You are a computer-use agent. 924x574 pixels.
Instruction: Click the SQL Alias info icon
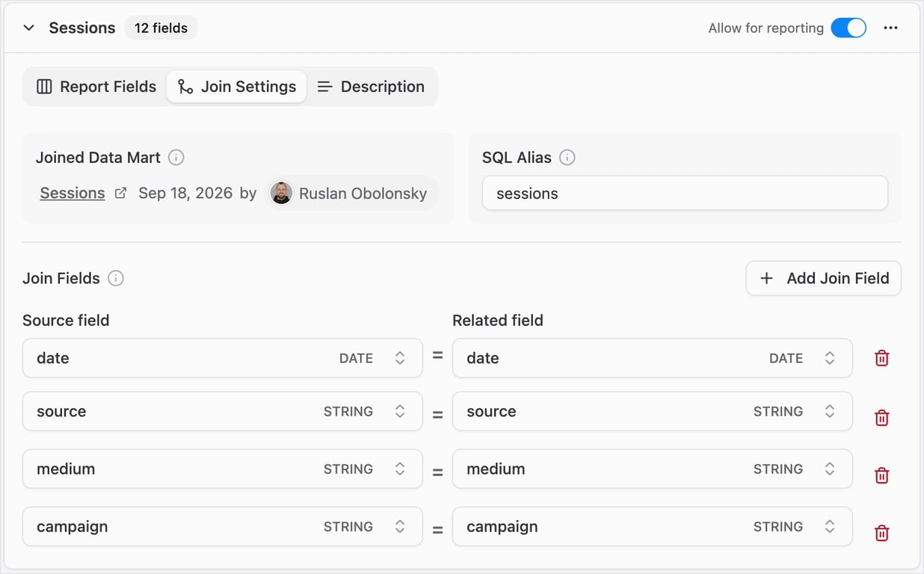pos(567,158)
